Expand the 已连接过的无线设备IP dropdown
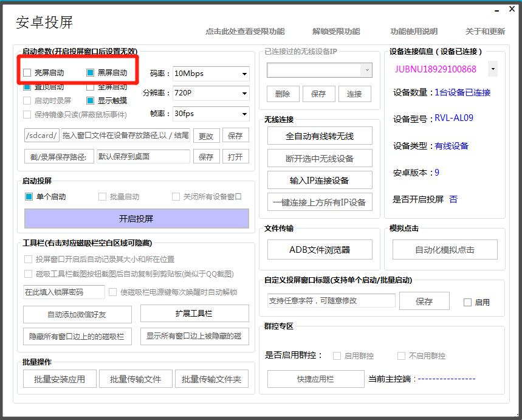 368,71
